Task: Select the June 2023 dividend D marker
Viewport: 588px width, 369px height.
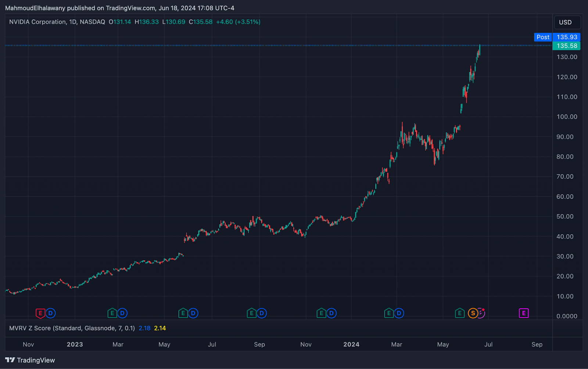Action: point(193,313)
